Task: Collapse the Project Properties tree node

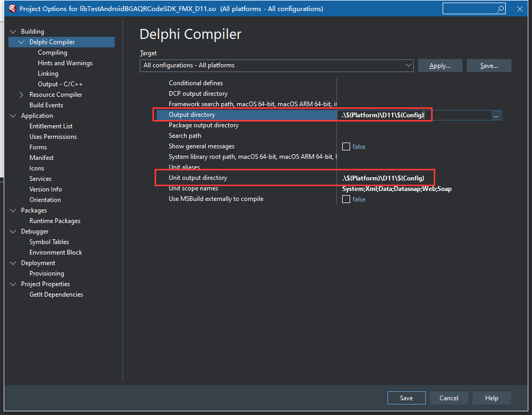Action: (13, 284)
